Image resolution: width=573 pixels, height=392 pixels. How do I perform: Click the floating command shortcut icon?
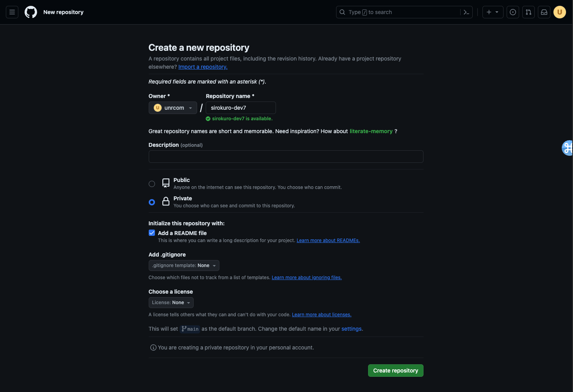pyautogui.click(x=568, y=148)
